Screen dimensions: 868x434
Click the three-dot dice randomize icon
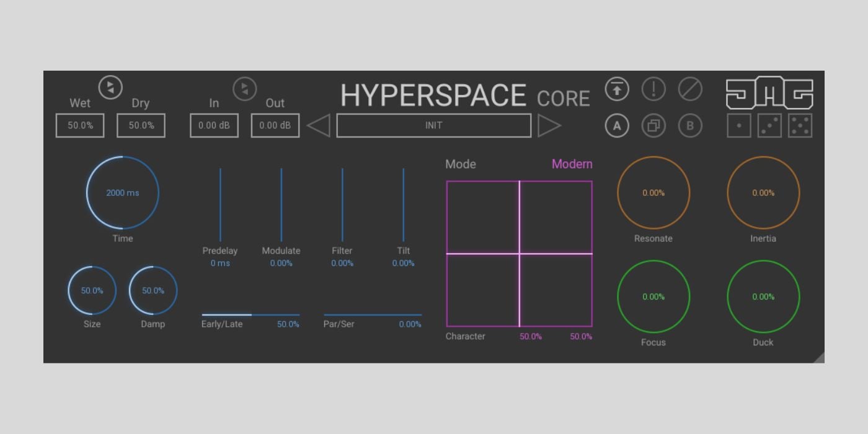tap(769, 126)
